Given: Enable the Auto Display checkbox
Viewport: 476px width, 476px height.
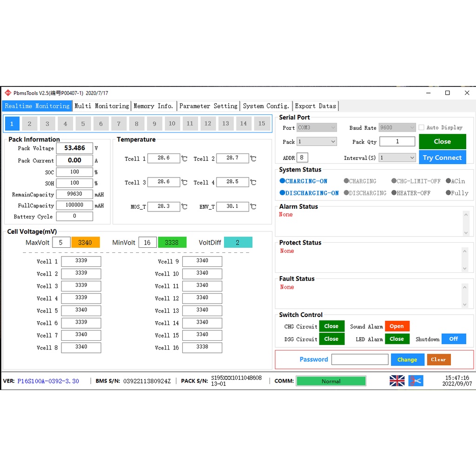Looking at the screenshot, I should pyautogui.click(x=422, y=127).
